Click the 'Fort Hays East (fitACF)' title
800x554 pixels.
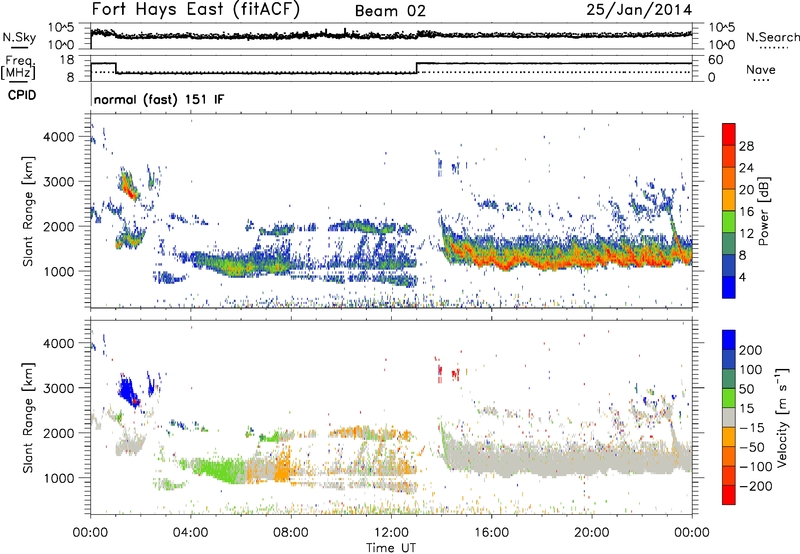coord(195,9)
